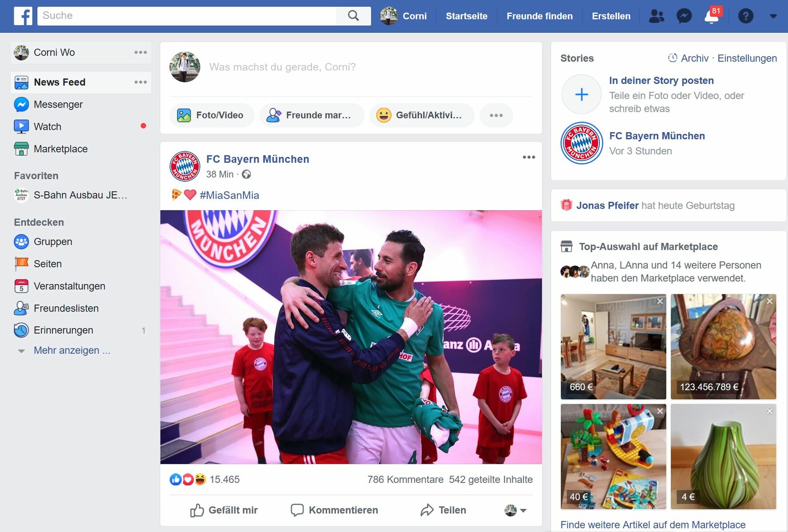The width and height of the screenshot is (788, 532).
Task: Open Watch in the sidebar
Action: click(47, 126)
